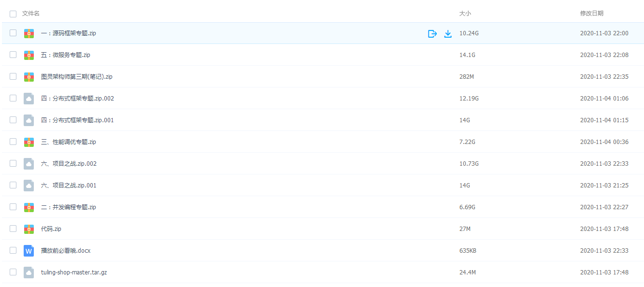Viewport: 644px width, 287px height.
Task: Open the file 图灵架构师第三期(笔记).zip
Action: pyautogui.click(x=77, y=77)
